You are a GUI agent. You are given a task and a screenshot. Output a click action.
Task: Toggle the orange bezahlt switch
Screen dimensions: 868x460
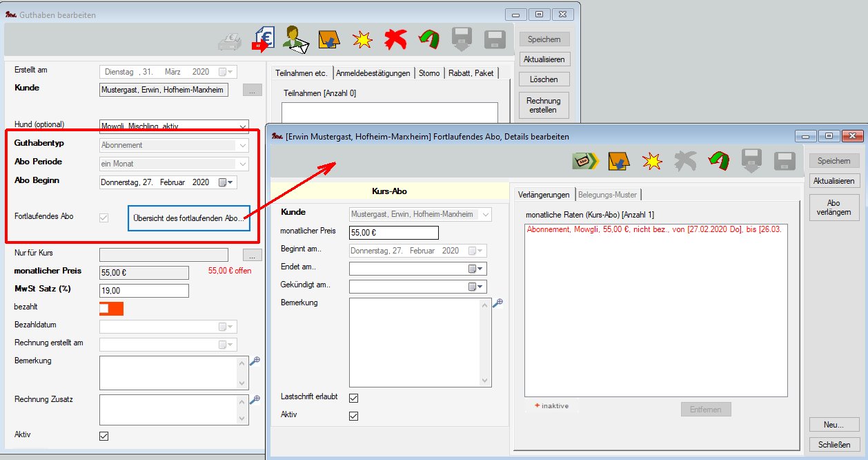(111, 308)
